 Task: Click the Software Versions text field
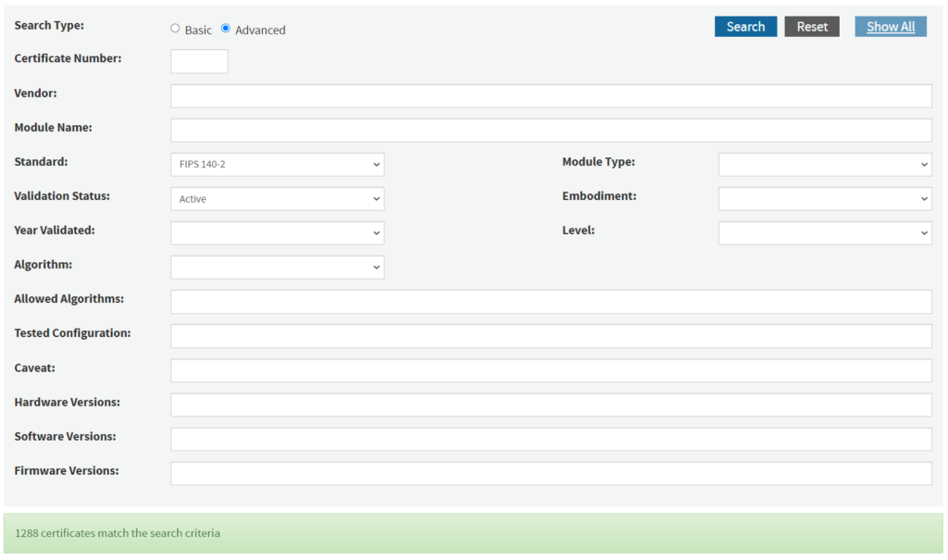click(x=551, y=439)
